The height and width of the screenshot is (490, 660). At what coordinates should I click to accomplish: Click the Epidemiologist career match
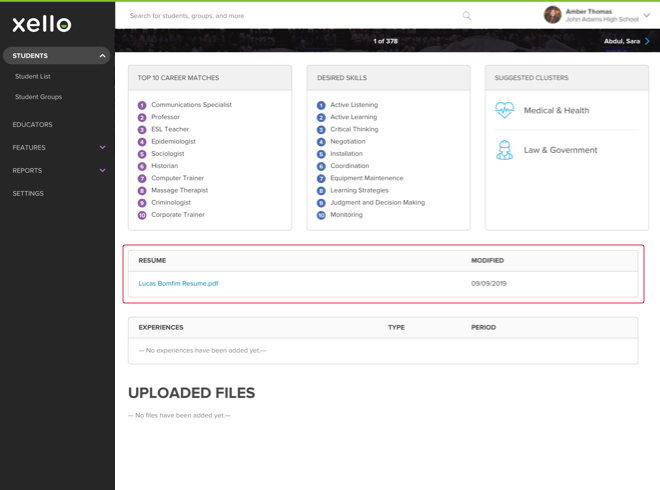173,142
